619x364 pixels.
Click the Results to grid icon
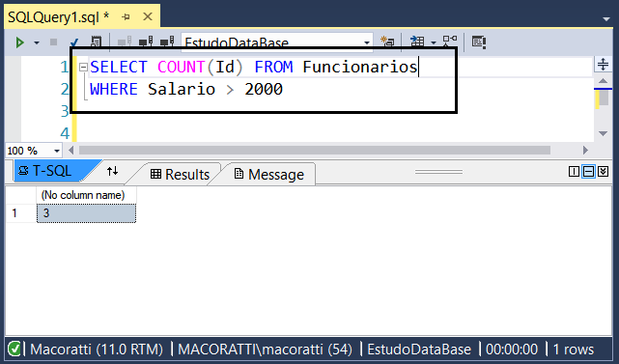[x=417, y=42]
